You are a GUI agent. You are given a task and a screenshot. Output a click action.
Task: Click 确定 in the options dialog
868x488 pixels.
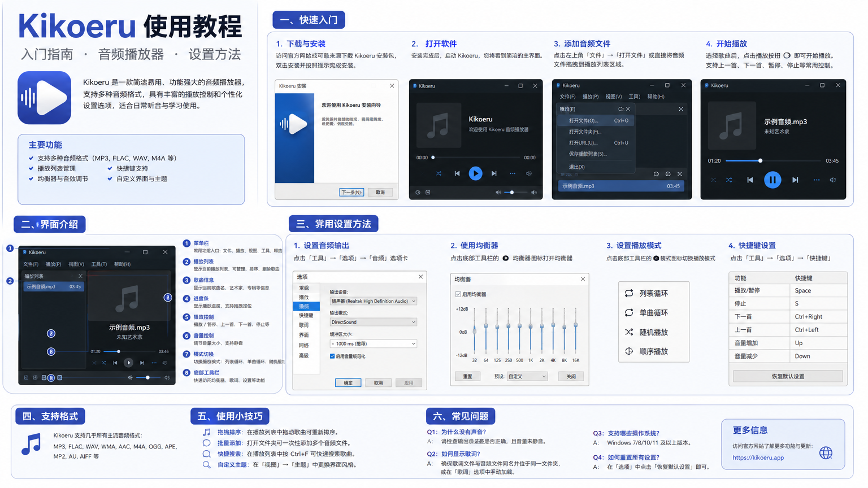348,382
